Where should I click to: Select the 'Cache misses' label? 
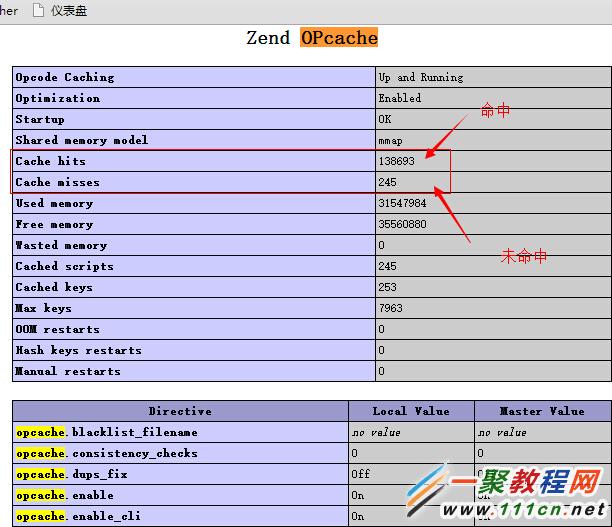pyautogui.click(x=57, y=182)
